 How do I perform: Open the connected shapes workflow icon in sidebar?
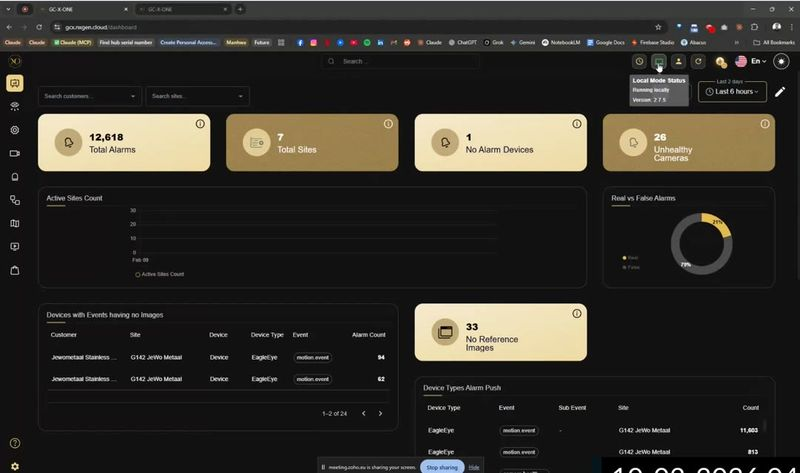pyautogui.click(x=15, y=200)
